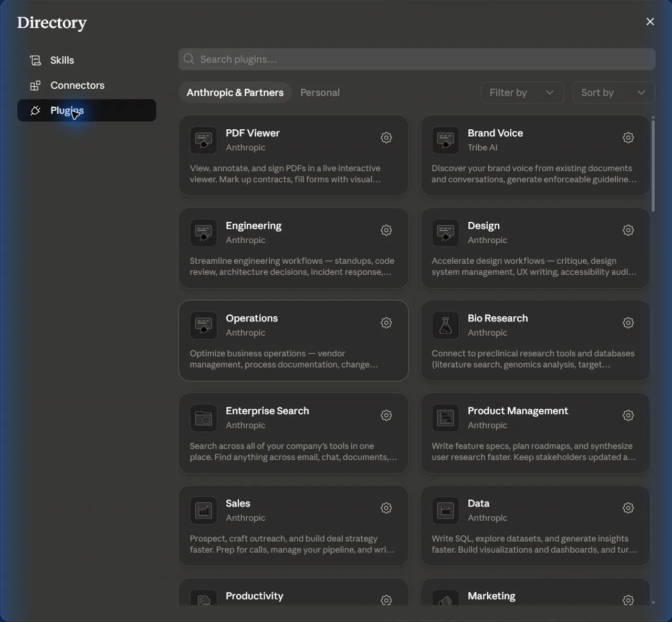Open the Design plugin title
The height and width of the screenshot is (622, 672).
click(x=484, y=226)
